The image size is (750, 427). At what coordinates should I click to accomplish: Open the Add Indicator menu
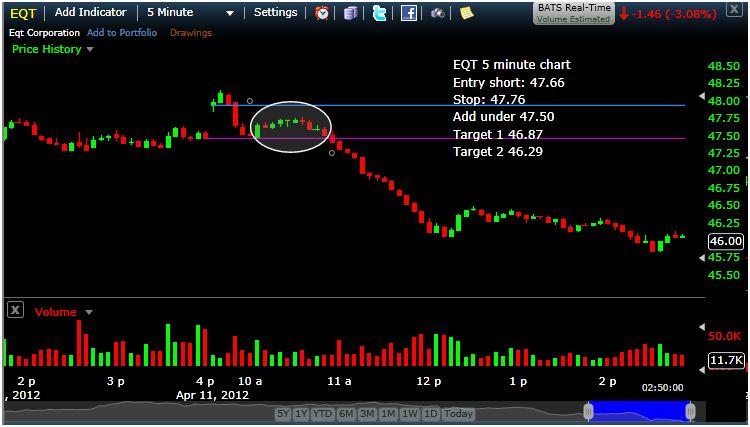click(x=90, y=12)
